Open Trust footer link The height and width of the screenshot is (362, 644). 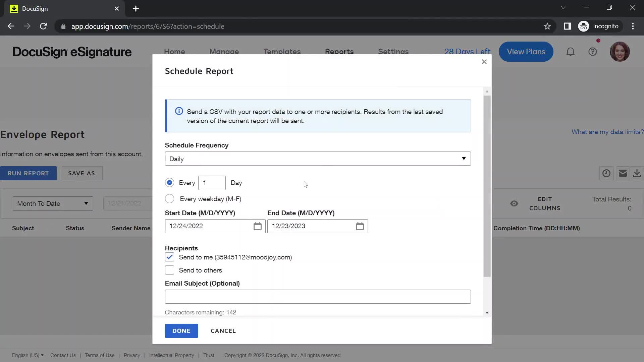(209, 355)
